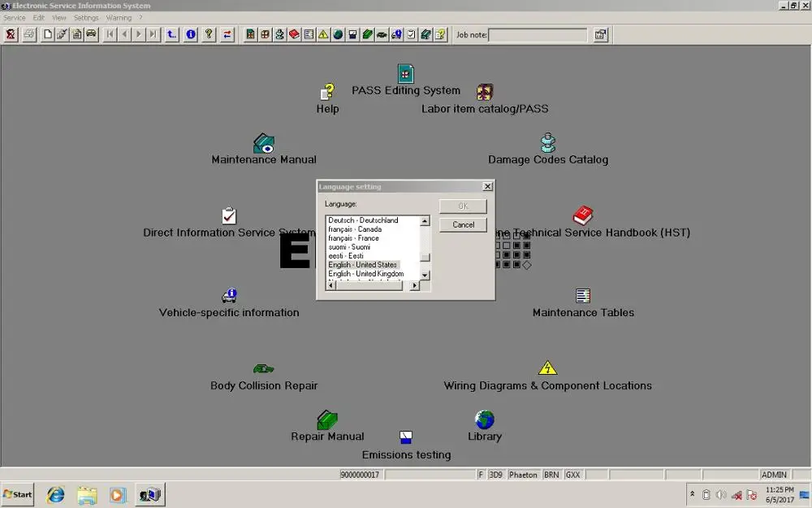The width and height of the screenshot is (812, 508).
Task: Click the car vehicle toolbar icon
Action: click(91, 35)
